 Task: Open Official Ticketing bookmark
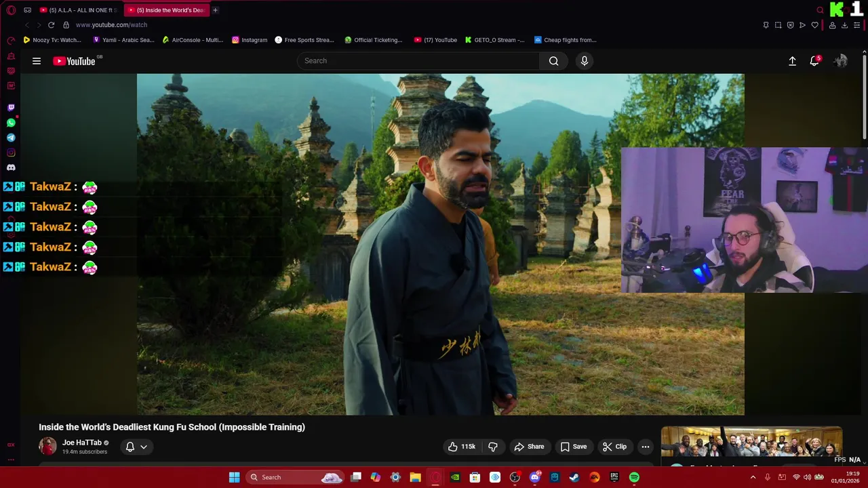(x=373, y=40)
